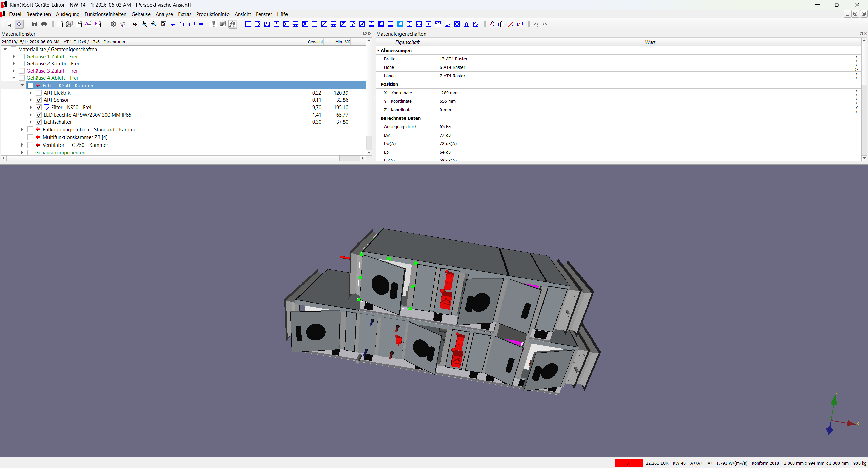Tick the Gehäuse 1 Zuluft checkbox

22,57
